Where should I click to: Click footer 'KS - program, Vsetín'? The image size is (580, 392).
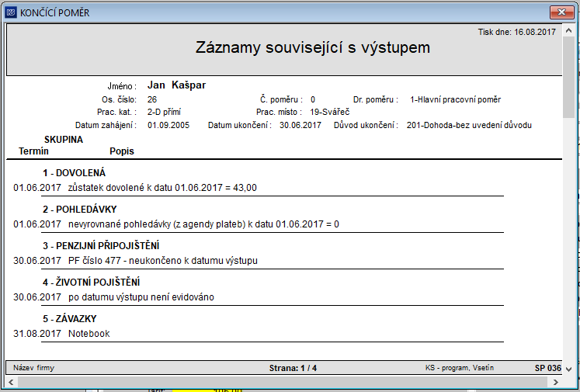coord(460,368)
